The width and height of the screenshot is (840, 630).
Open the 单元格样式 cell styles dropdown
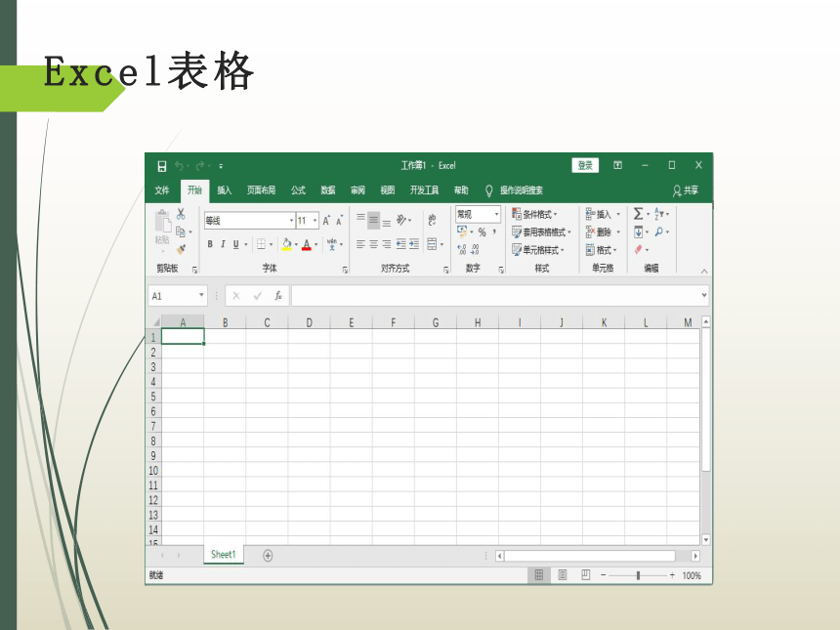[538, 250]
